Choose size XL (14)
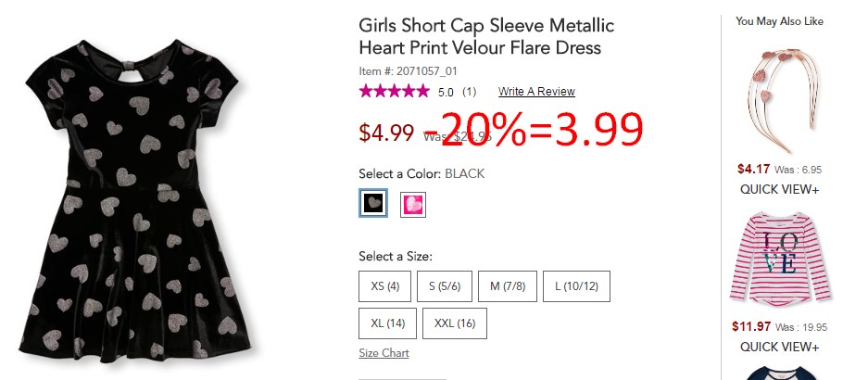This screenshot has height=380, width=868. pyautogui.click(x=387, y=323)
